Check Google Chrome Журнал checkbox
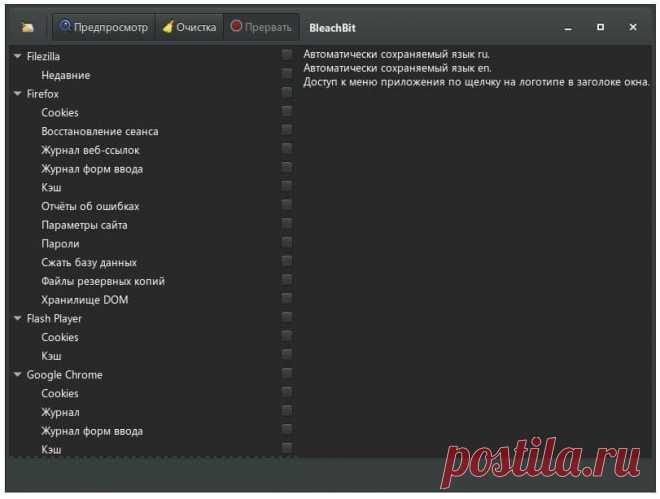Image resolution: width=660 pixels, height=499 pixels. [x=287, y=410]
